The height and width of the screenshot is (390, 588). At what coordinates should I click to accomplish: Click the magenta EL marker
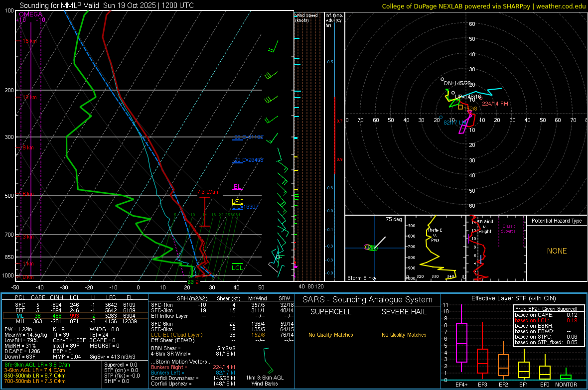click(237, 187)
